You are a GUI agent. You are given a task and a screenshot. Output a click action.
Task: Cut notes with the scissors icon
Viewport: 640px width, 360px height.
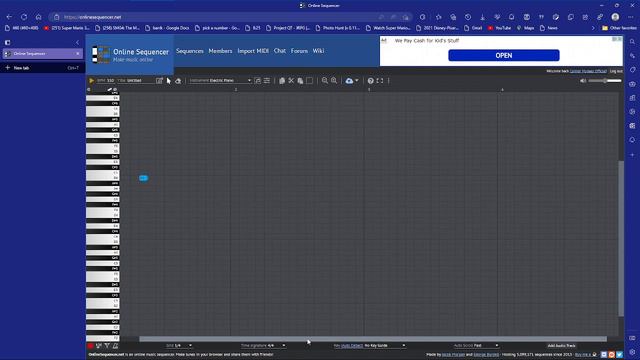(291, 81)
